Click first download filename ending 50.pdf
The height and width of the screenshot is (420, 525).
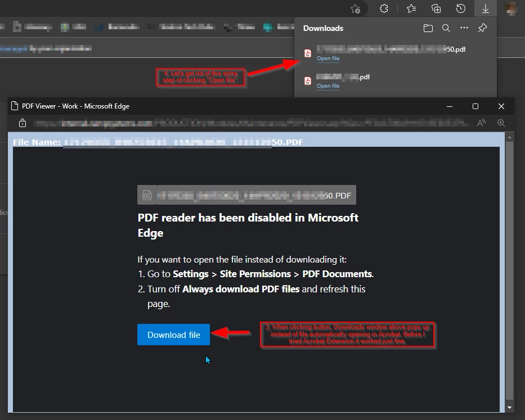(391, 49)
